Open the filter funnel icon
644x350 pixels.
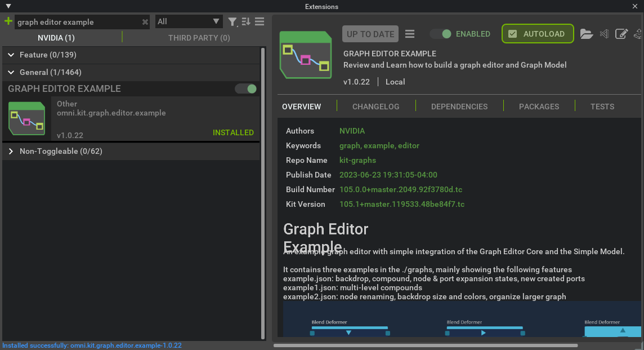pyautogui.click(x=232, y=22)
